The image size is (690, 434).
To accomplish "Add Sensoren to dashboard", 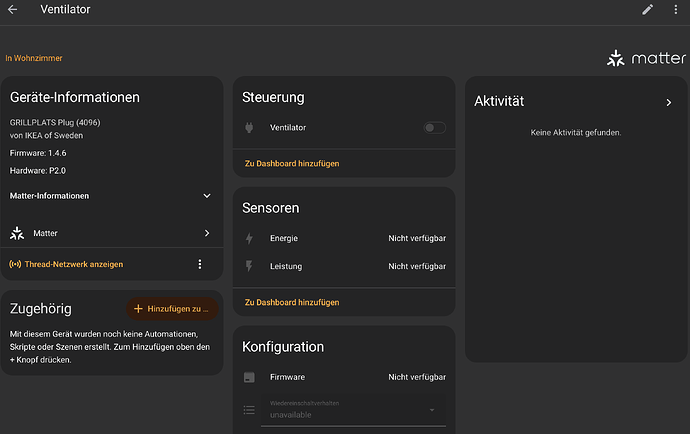I will click(292, 302).
